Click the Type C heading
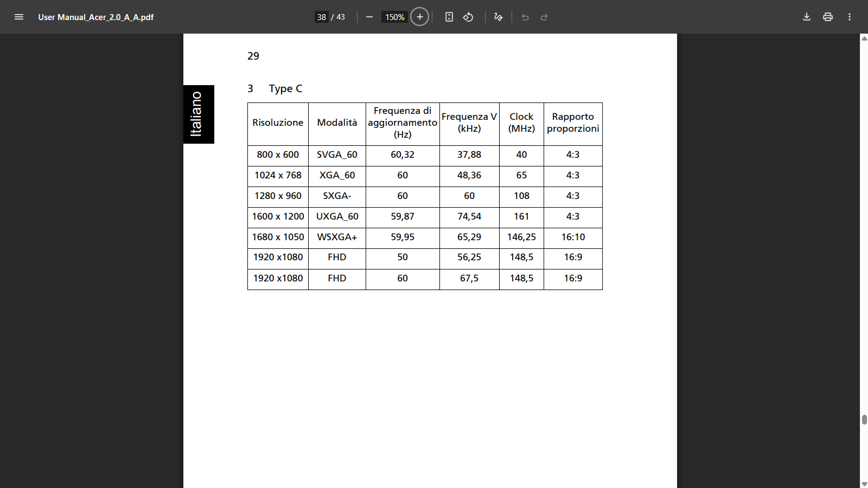This screenshot has width=868, height=488. (285, 88)
